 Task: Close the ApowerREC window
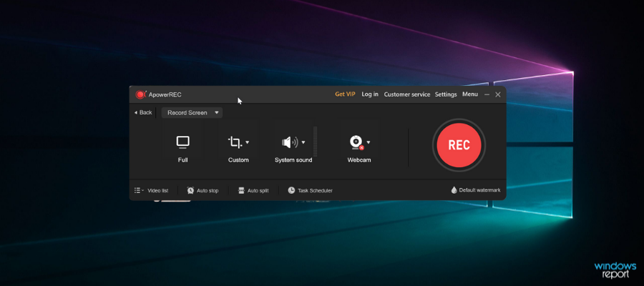498,95
